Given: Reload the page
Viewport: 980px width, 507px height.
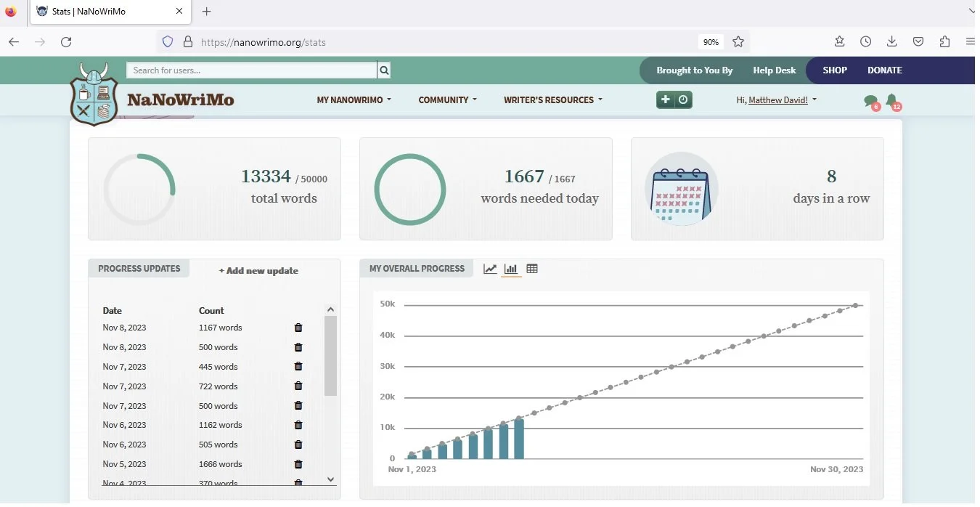Looking at the screenshot, I should 66,42.
